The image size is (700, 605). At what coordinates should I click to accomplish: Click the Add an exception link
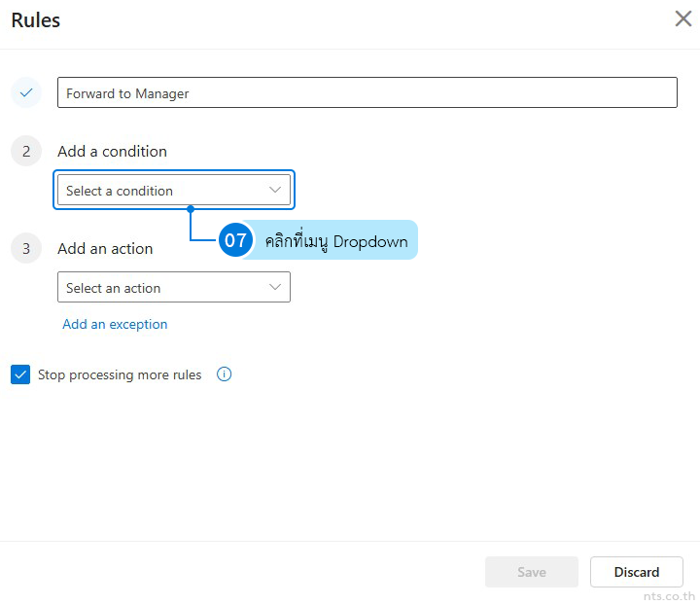coord(115,324)
